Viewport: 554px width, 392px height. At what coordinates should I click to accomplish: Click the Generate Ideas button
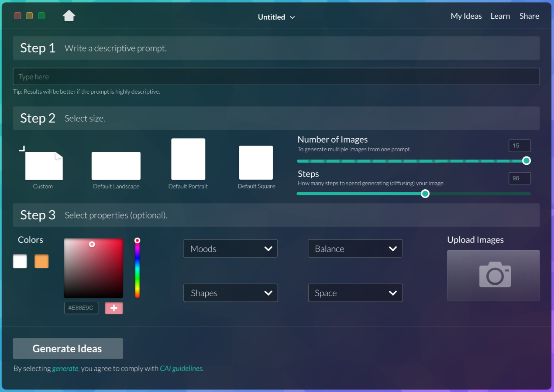point(68,348)
